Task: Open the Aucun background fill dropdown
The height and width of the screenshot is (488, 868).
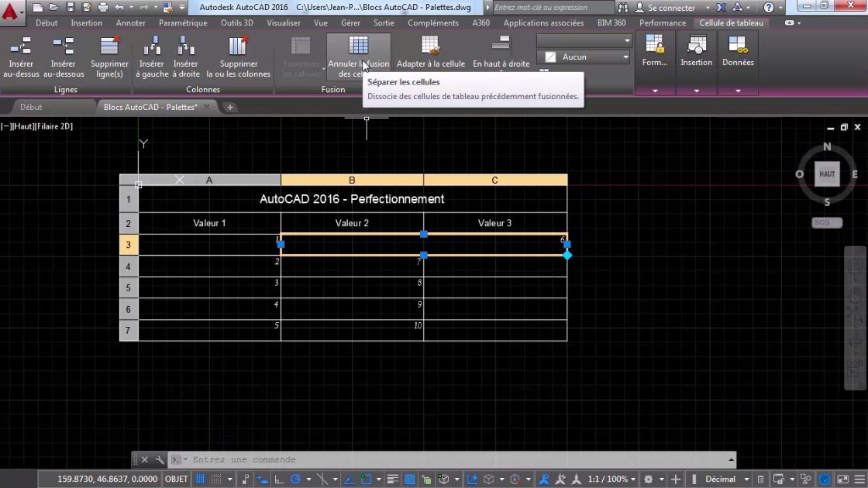Action: [x=584, y=57]
